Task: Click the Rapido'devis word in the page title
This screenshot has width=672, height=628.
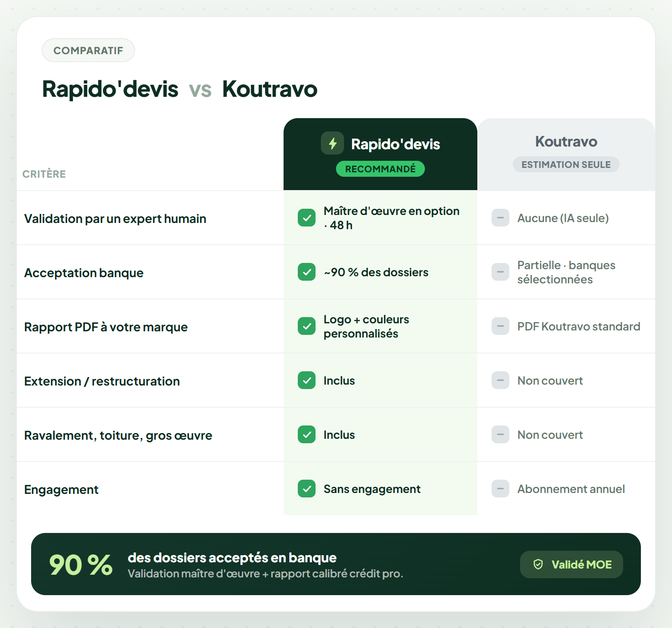Action: point(110,89)
